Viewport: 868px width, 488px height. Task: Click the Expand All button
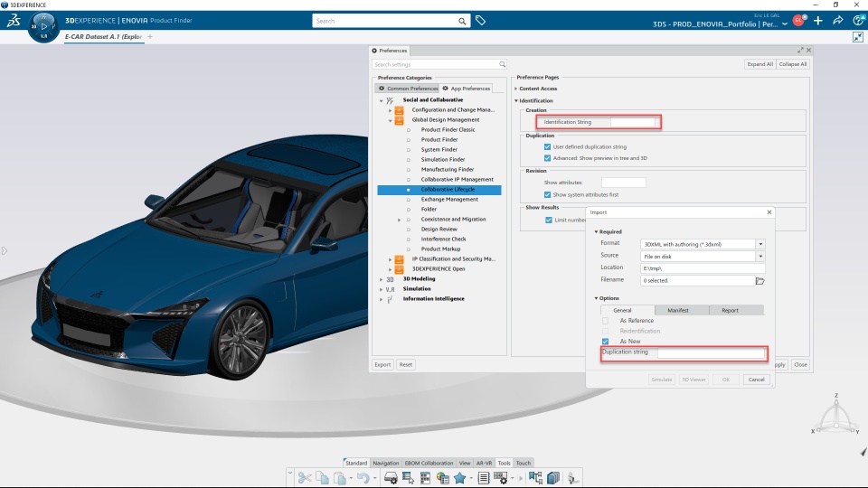pos(760,64)
